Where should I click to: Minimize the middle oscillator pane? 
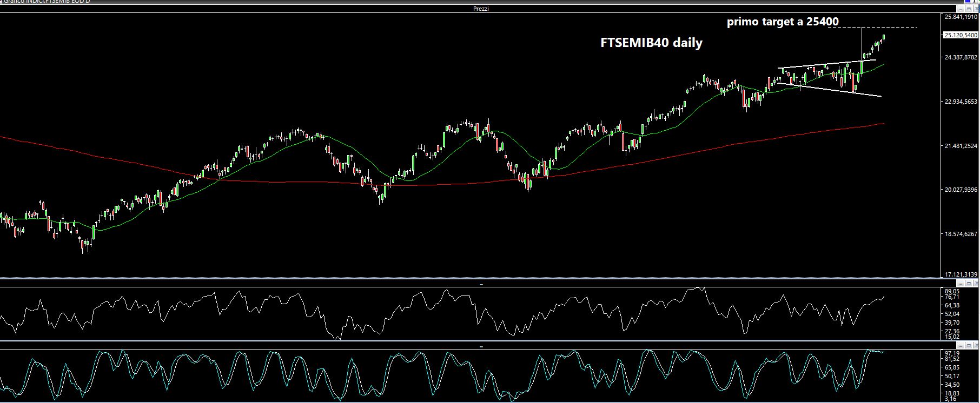tap(961, 283)
